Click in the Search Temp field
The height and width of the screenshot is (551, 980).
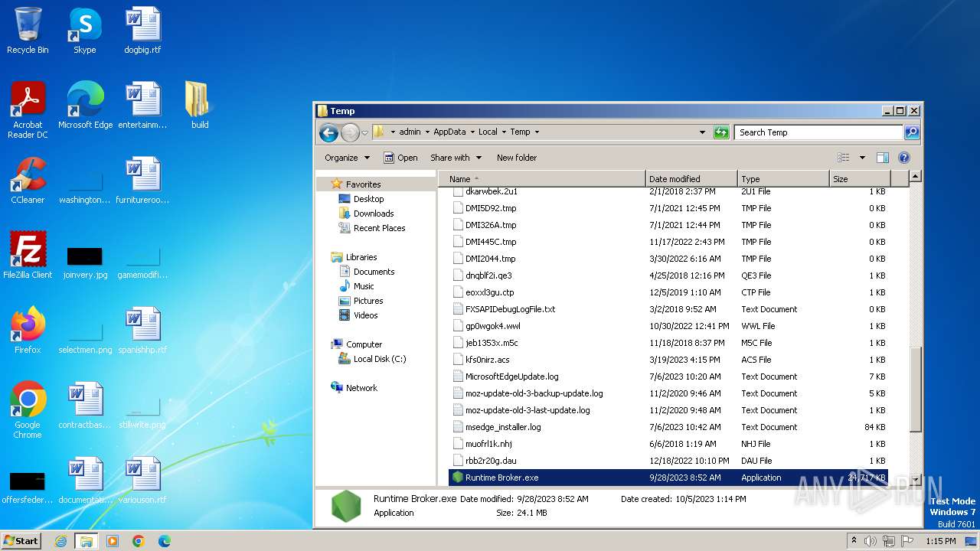click(x=818, y=132)
